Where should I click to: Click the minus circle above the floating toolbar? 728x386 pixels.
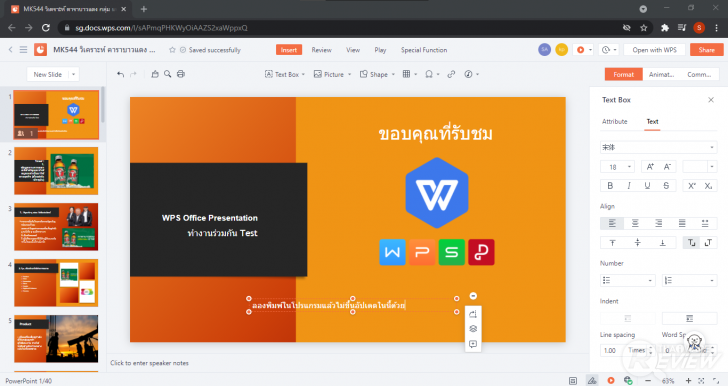[x=473, y=296]
